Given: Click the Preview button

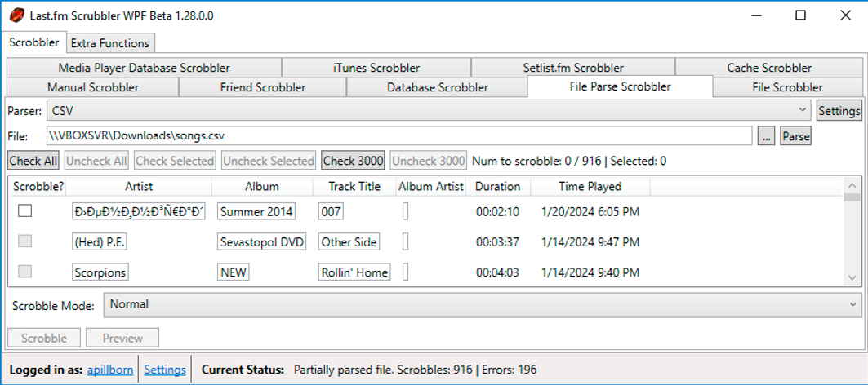Looking at the screenshot, I should pyautogui.click(x=123, y=338).
